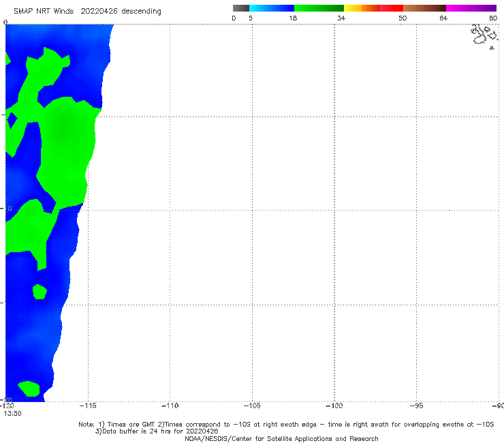Click the longitude label '-115'
The width and height of the screenshot is (504, 443).
88,406
